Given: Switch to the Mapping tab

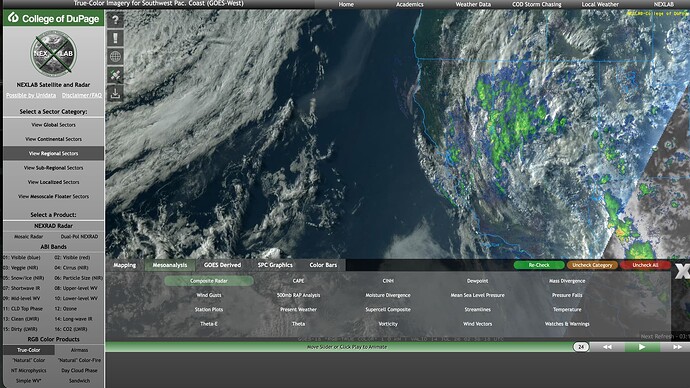Looking at the screenshot, I should click(125, 265).
